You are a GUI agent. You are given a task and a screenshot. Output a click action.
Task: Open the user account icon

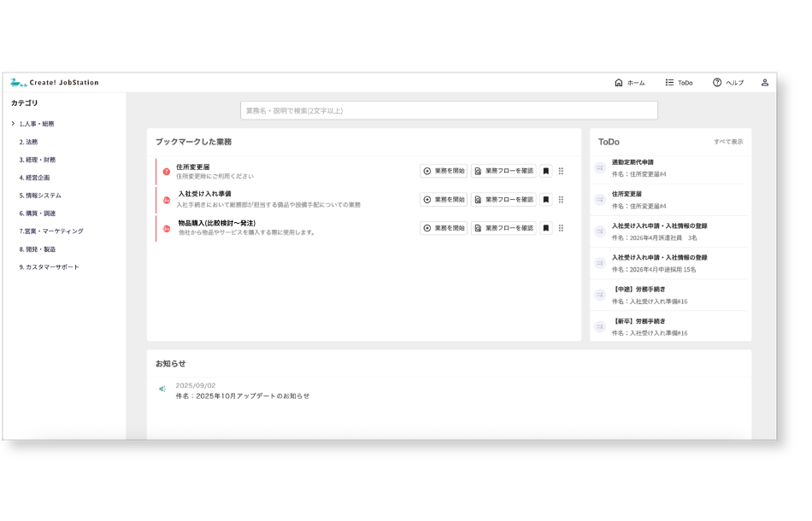(764, 83)
